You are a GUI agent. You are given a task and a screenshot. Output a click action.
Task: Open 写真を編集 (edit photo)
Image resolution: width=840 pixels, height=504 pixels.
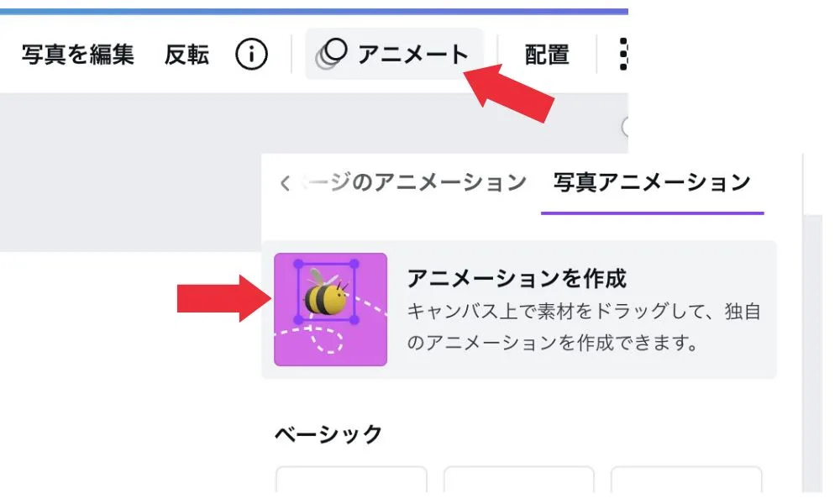[x=77, y=54]
